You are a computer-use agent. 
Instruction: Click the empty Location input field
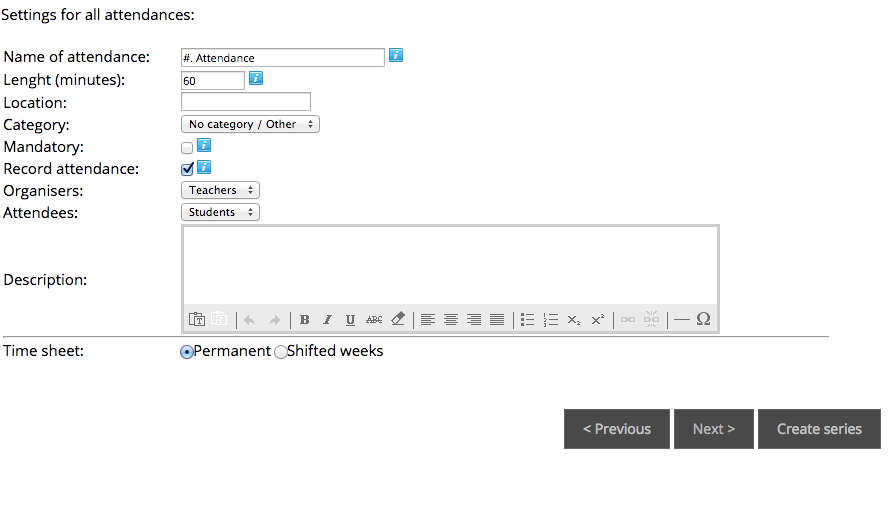246,101
